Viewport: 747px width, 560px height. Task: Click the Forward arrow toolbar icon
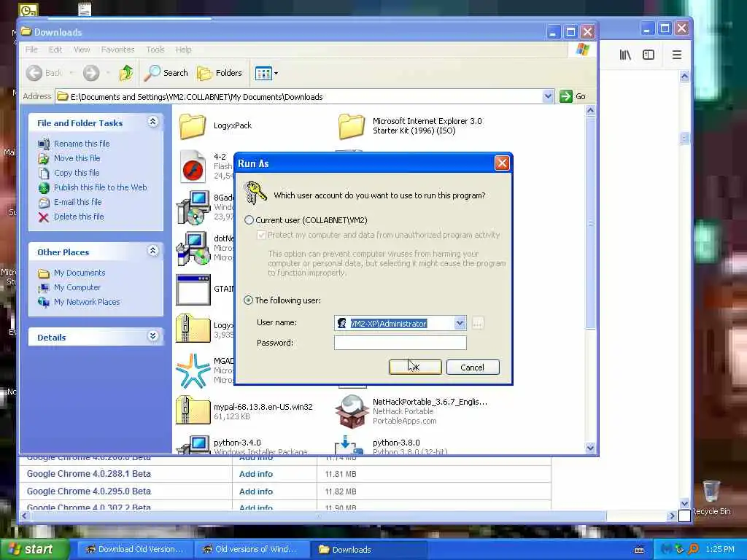(91, 73)
